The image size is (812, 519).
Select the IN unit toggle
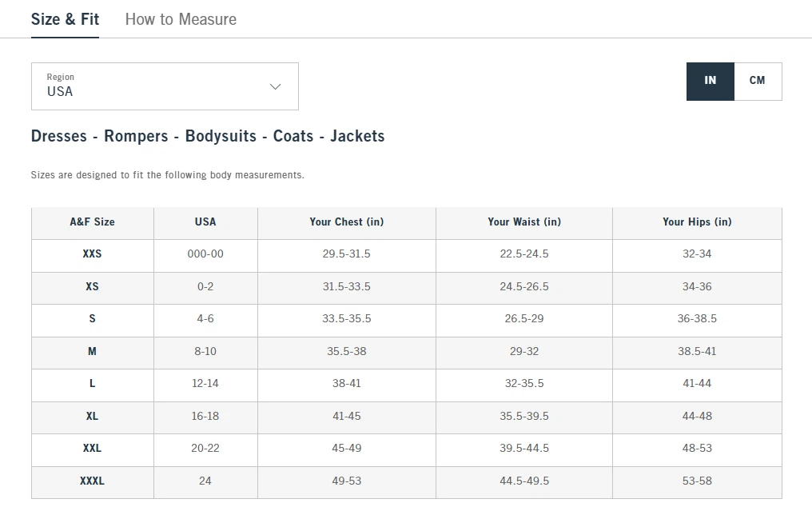click(x=710, y=81)
